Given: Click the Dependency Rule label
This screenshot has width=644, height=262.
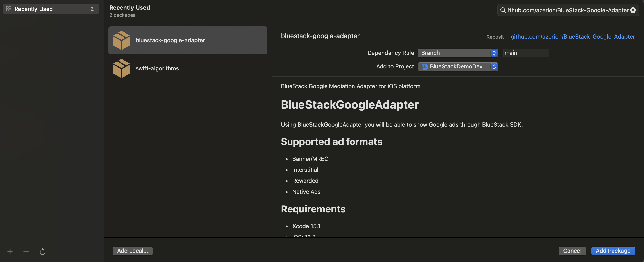Looking at the screenshot, I should click(390, 53).
